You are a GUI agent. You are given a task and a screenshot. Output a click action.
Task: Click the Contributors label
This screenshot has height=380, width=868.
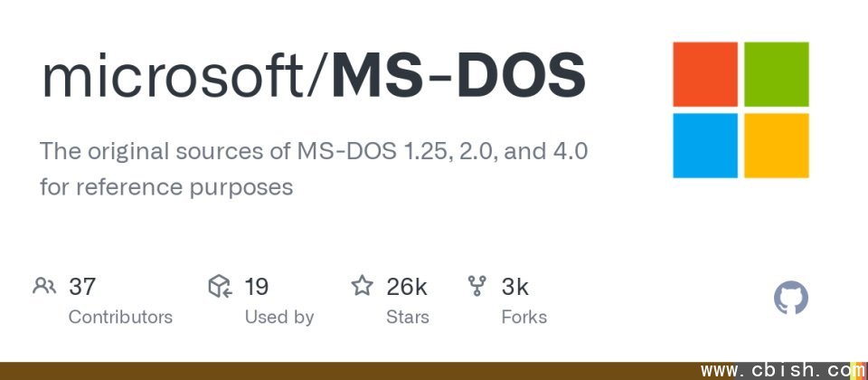[120, 317]
